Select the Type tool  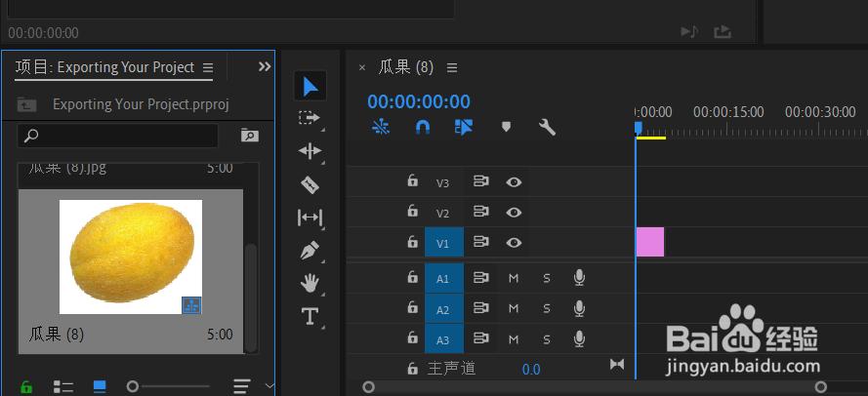coord(310,315)
